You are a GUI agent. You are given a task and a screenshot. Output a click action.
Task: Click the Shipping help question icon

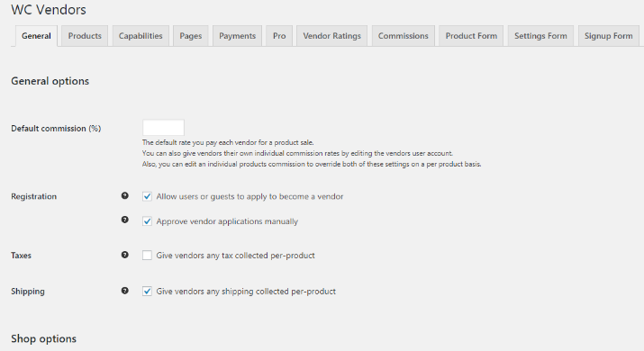click(x=125, y=291)
